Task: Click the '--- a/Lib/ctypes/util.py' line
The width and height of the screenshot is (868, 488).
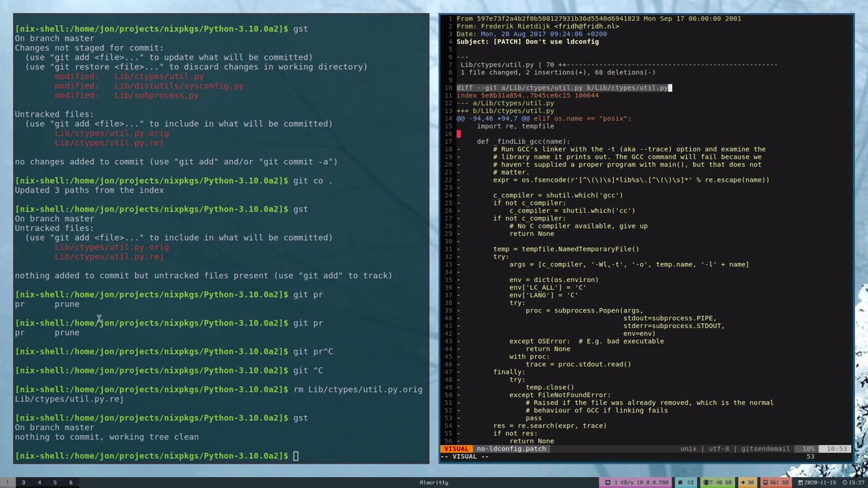Action: pos(505,103)
